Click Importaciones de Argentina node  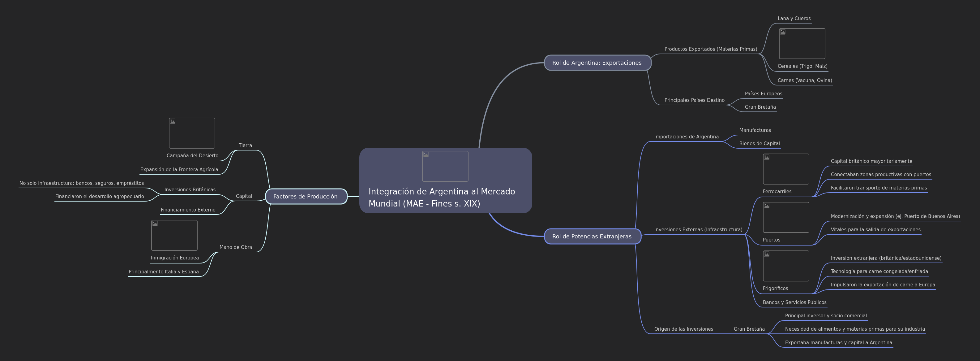coord(686,137)
